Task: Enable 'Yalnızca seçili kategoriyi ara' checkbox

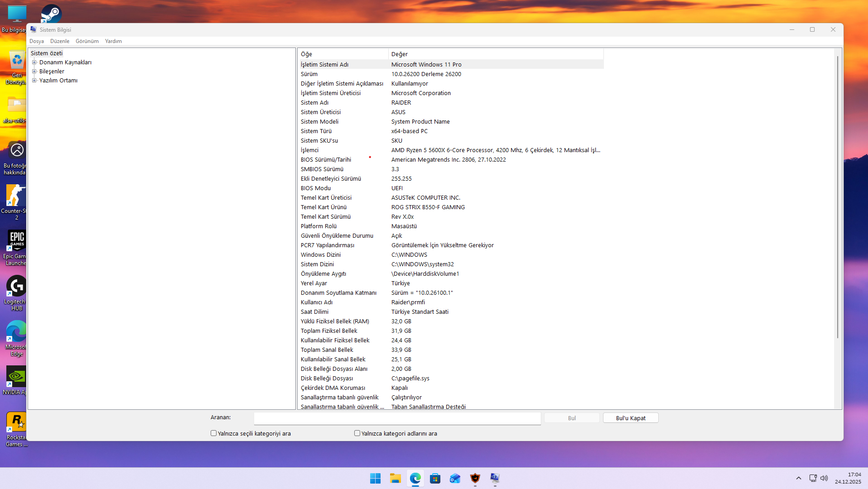Action: tap(213, 433)
